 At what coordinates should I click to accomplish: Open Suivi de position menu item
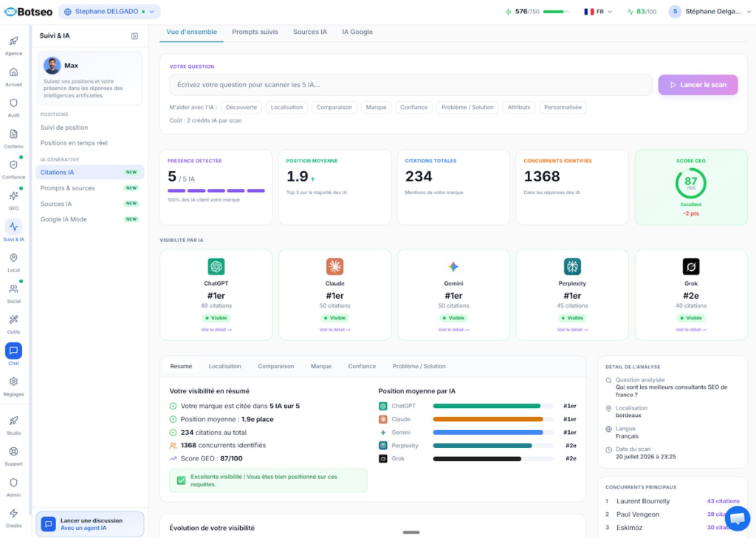[x=64, y=128]
